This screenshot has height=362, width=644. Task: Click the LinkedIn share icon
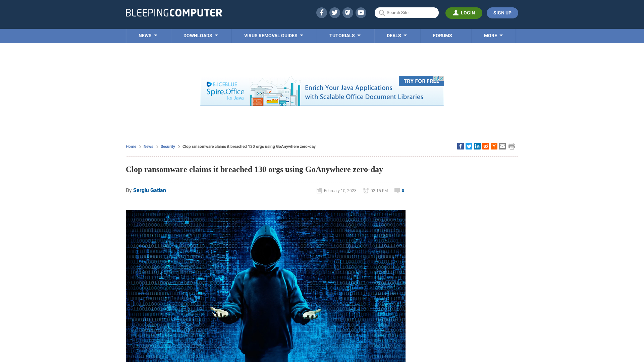477,146
